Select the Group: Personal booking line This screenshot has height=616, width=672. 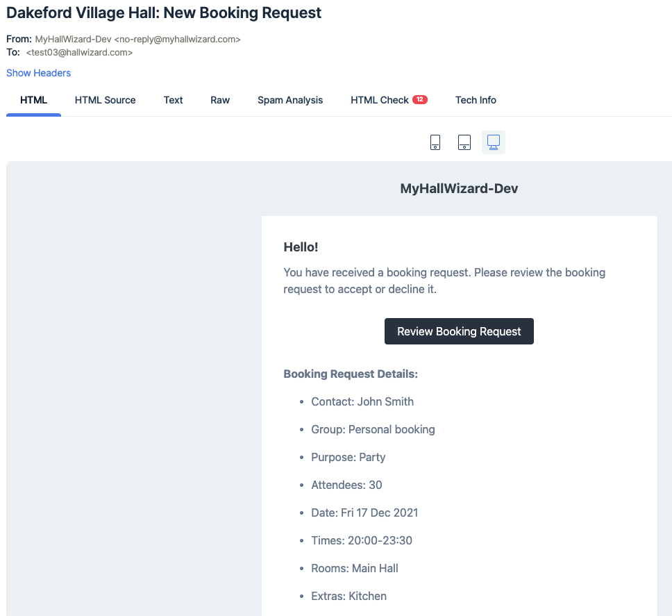(x=373, y=429)
